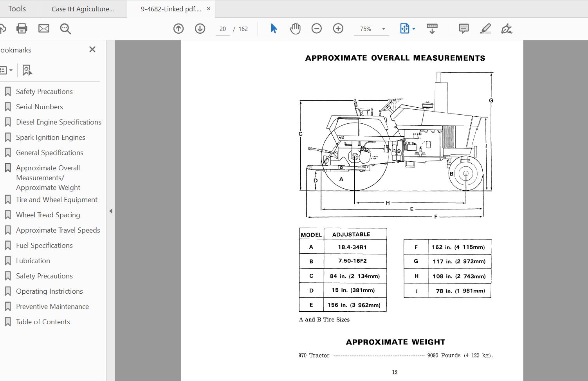Expand to show current bookmark
Image resolution: width=588 pixels, height=381 pixels.
click(x=27, y=70)
